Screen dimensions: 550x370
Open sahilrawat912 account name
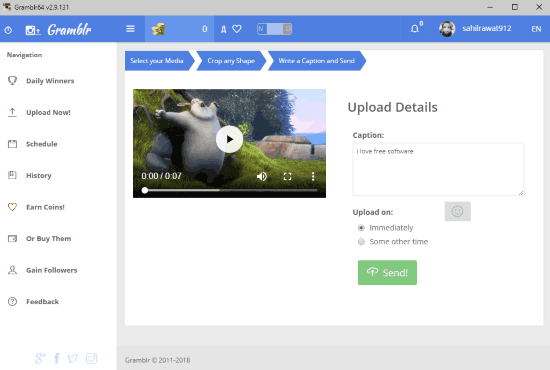(x=487, y=28)
